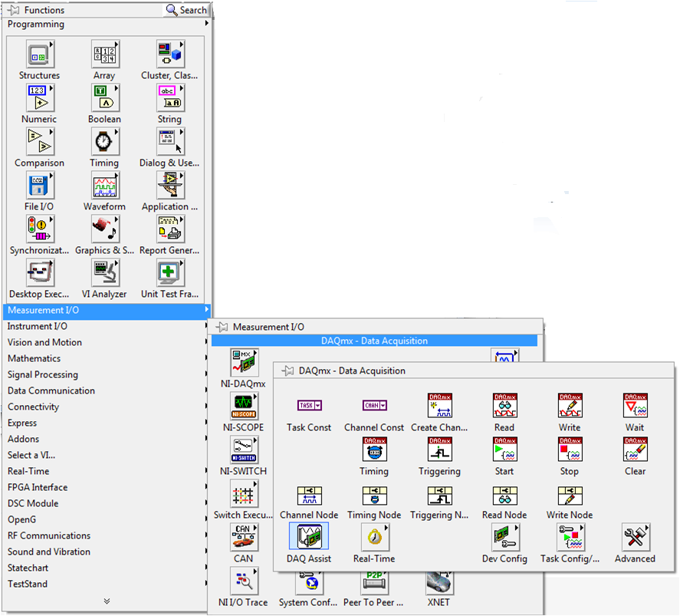Select the DAQmx Stop Task icon
The image size is (680, 616).
(x=570, y=450)
